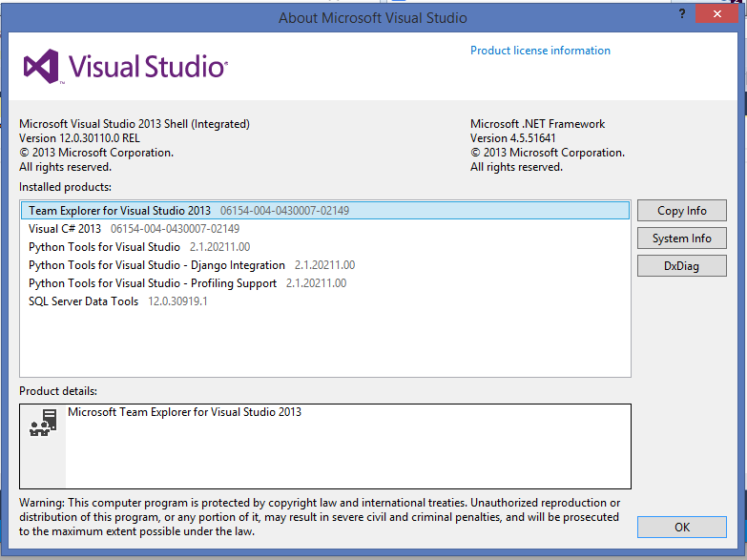
Task: Open the Product license information link
Action: pyautogui.click(x=540, y=51)
